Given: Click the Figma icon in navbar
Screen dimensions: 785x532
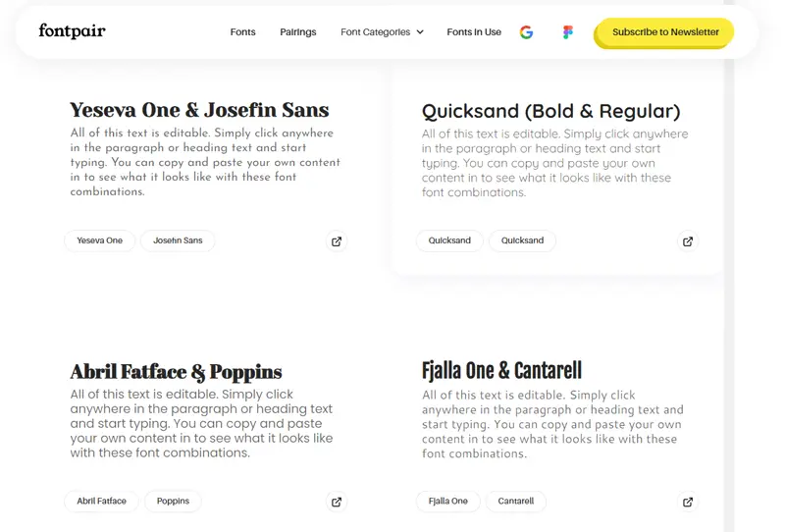Looking at the screenshot, I should (568, 32).
